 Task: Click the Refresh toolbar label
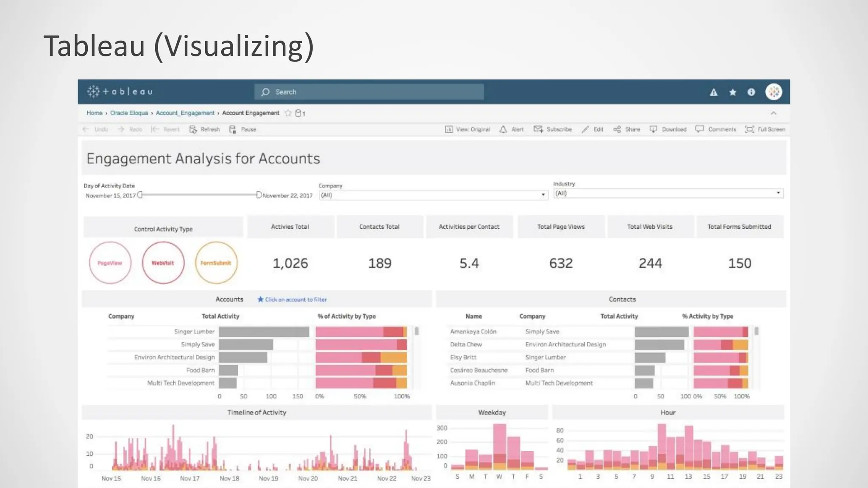pyautogui.click(x=210, y=129)
